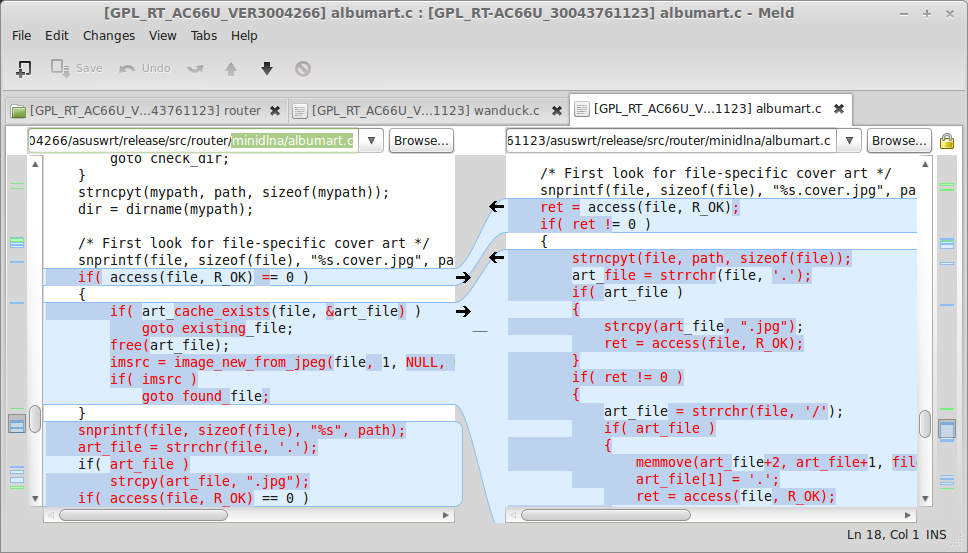
Task: Close the router tab
Action: (x=275, y=110)
